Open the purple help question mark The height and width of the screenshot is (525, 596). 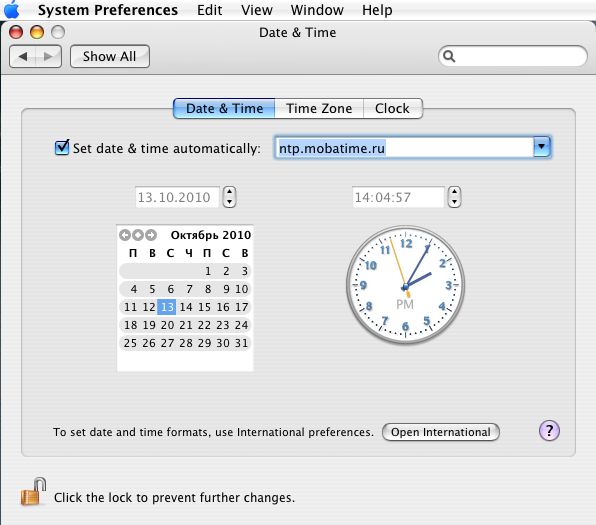click(549, 431)
